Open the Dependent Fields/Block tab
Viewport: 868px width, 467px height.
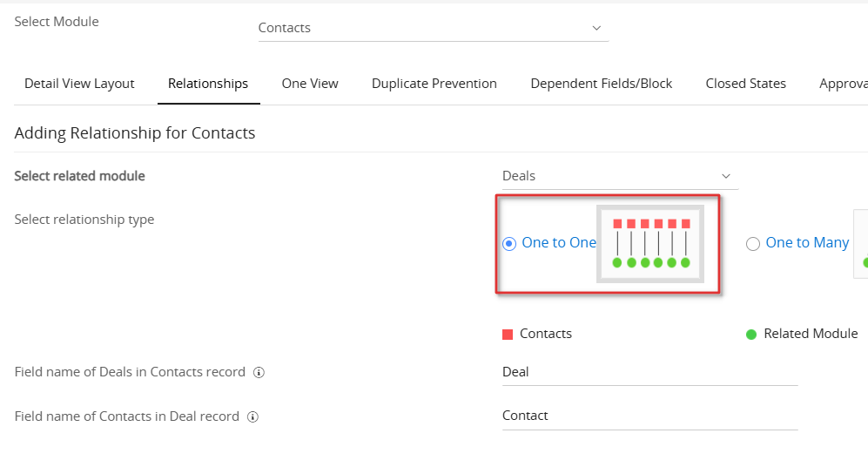pyautogui.click(x=602, y=84)
